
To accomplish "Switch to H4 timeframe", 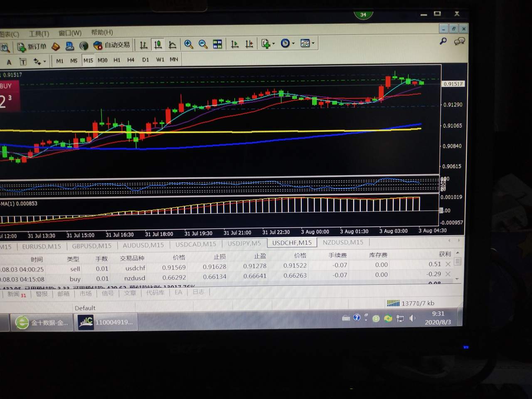I will click(131, 60).
